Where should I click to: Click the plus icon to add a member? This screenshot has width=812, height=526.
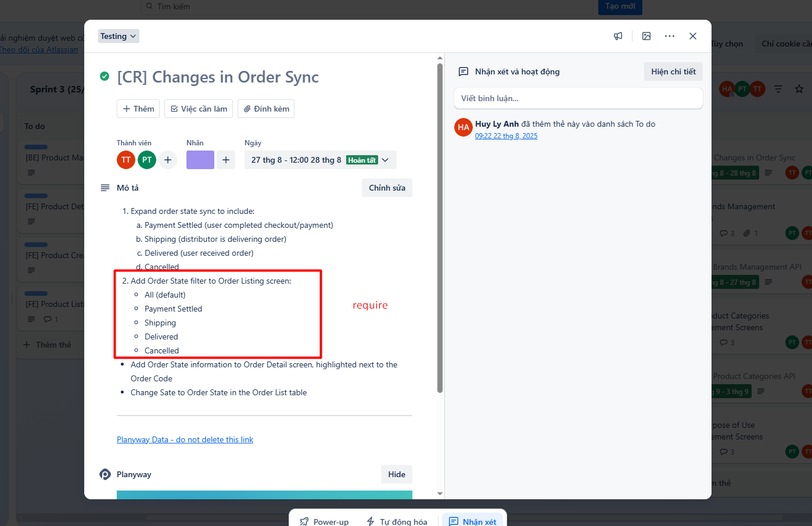(168, 160)
